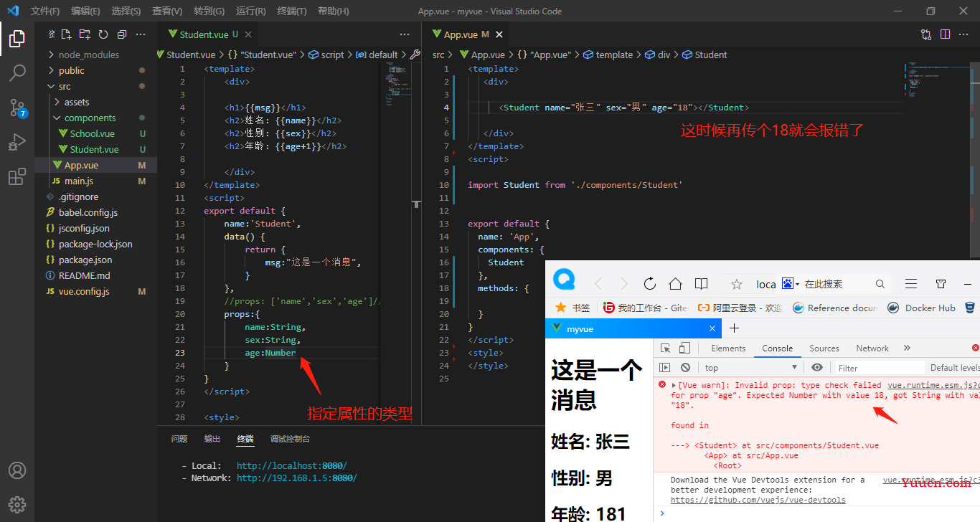This screenshot has width=980, height=522.
Task: Create a live expression with eye icon
Action: [817, 367]
